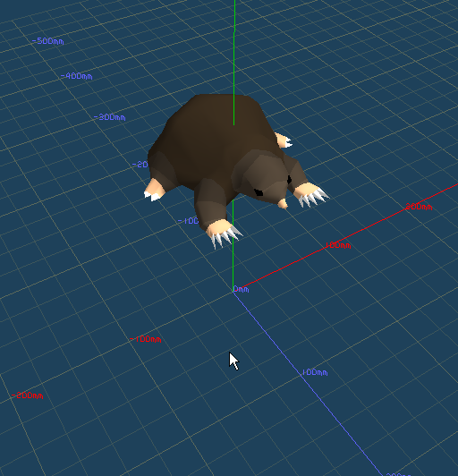Click the red -200mm axis label

28,395
